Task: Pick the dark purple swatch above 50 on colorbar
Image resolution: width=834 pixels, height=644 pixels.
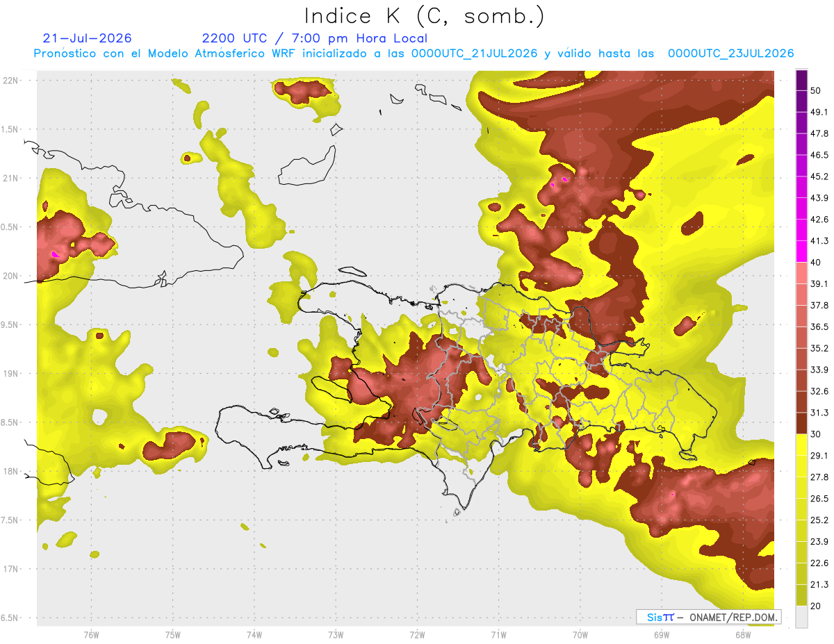Action: [x=801, y=80]
